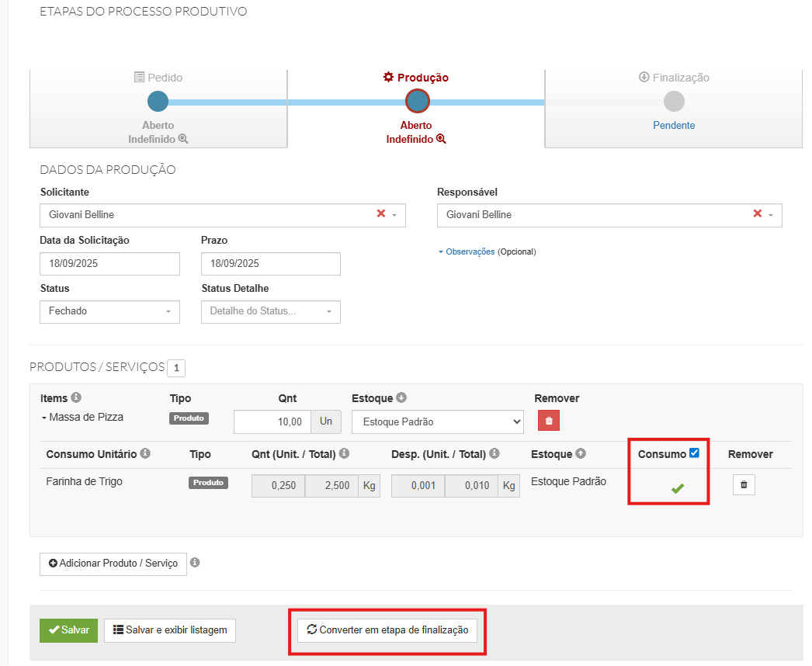Click the red trash icon for Massa de Pizza

549,421
